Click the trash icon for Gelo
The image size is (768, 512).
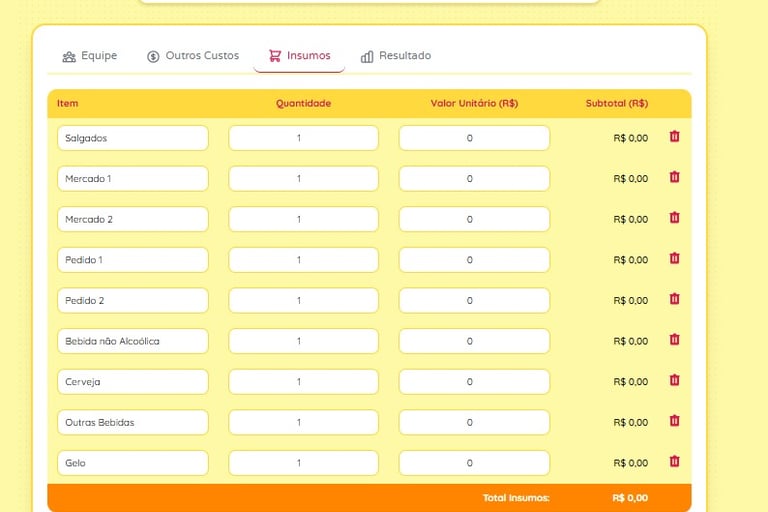tap(674, 462)
